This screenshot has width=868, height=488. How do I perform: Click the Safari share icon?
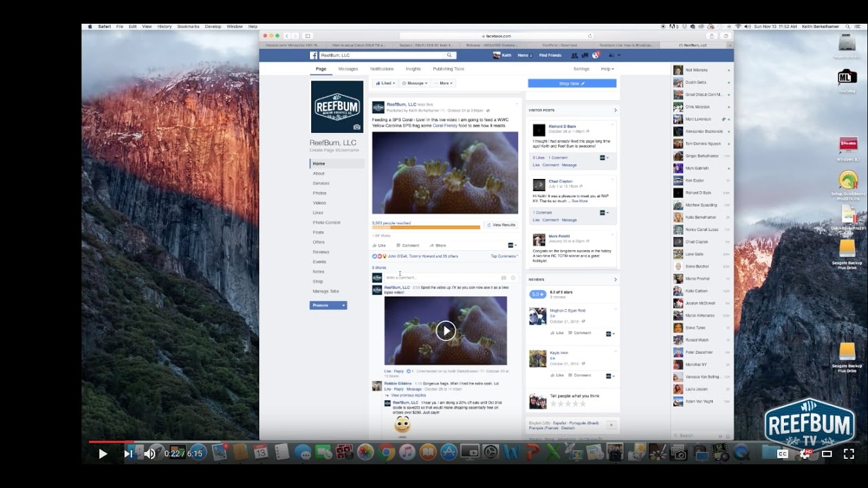pos(711,36)
